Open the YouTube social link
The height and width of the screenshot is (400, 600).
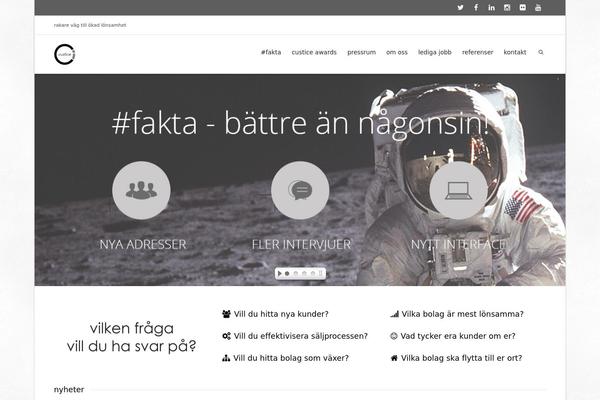tap(538, 7)
